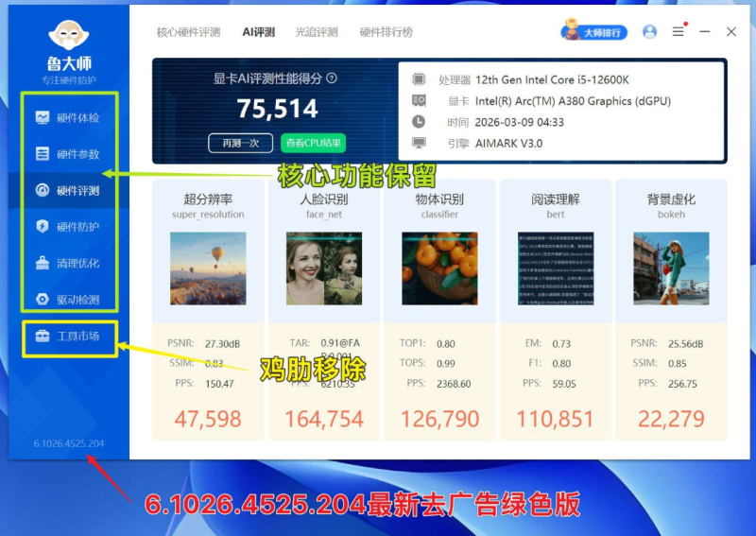Open the 大师排行 ranking badge
756x536 pixels.
coord(594,32)
